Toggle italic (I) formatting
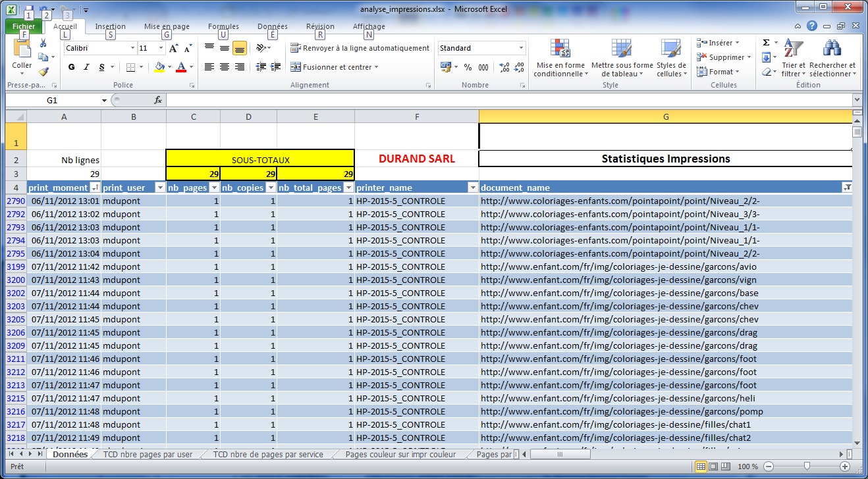This screenshot has width=868, height=479. pyautogui.click(x=86, y=67)
